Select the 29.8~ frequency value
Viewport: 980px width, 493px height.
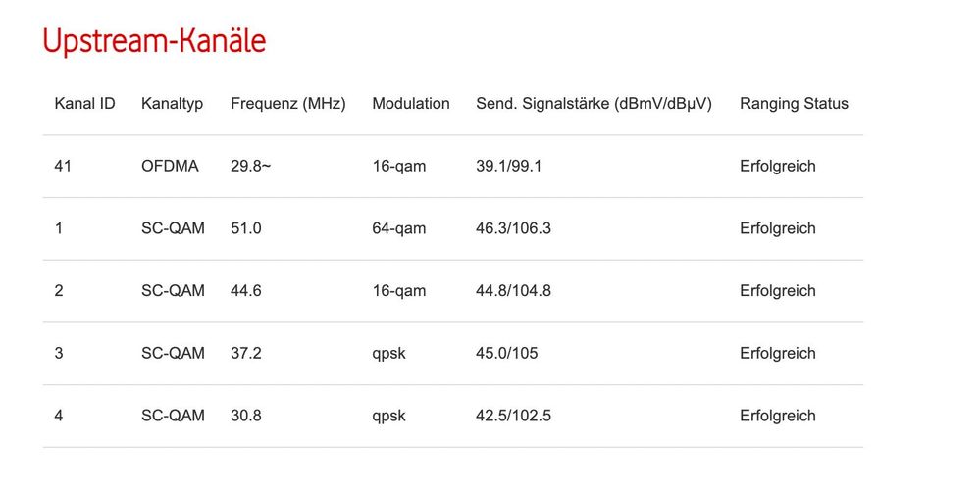[x=250, y=167]
